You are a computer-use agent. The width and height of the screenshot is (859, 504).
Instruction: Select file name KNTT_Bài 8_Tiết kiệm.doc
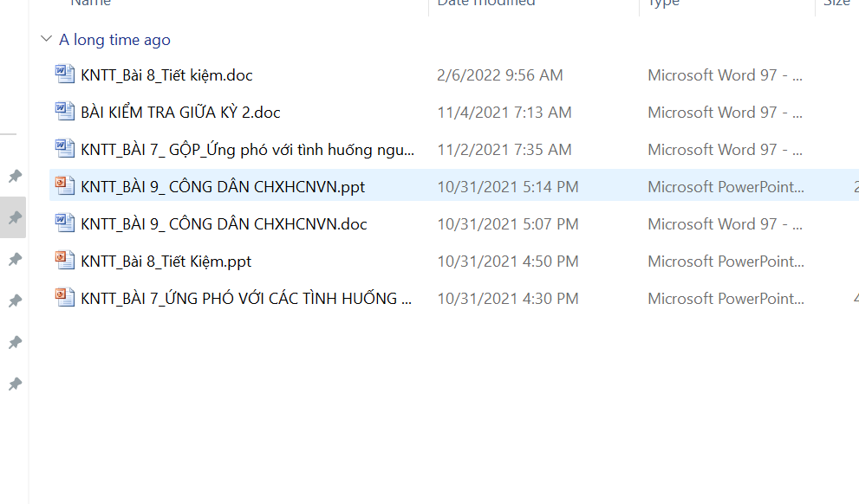[x=166, y=75]
